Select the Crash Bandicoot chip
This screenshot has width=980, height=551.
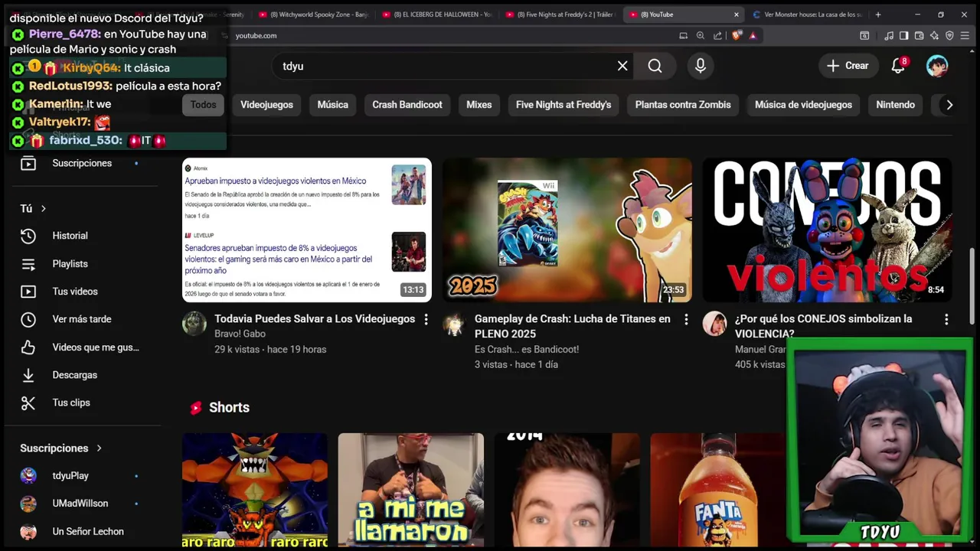point(407,105)
